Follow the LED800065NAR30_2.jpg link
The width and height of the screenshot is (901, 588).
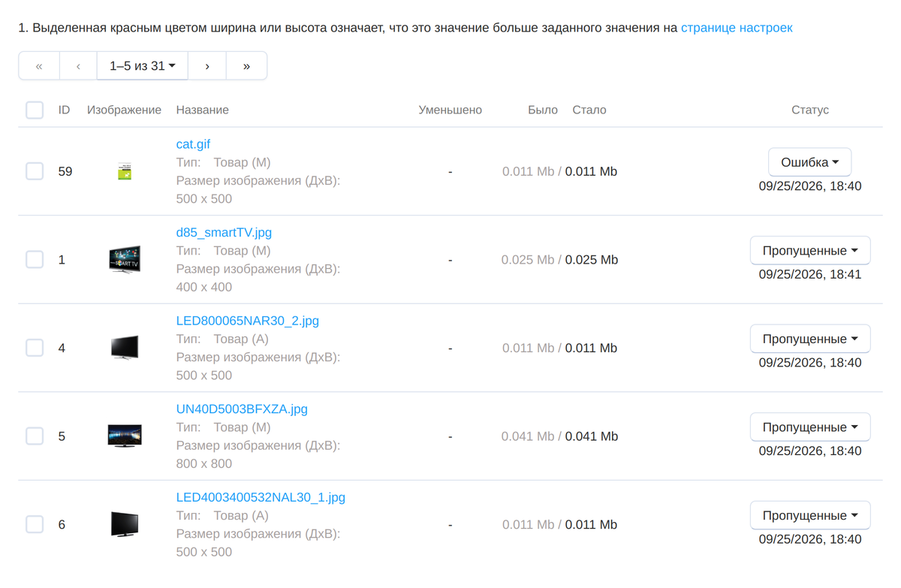pos(248,321)
